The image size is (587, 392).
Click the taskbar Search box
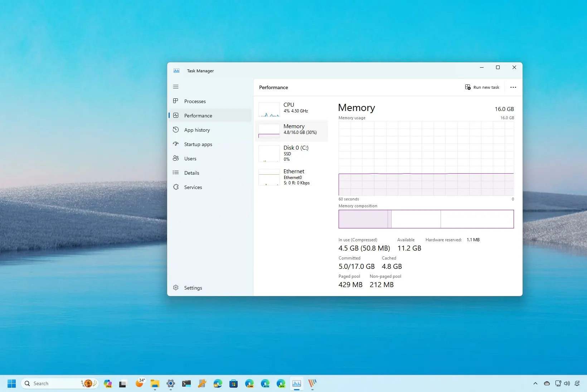coord(59,383)
